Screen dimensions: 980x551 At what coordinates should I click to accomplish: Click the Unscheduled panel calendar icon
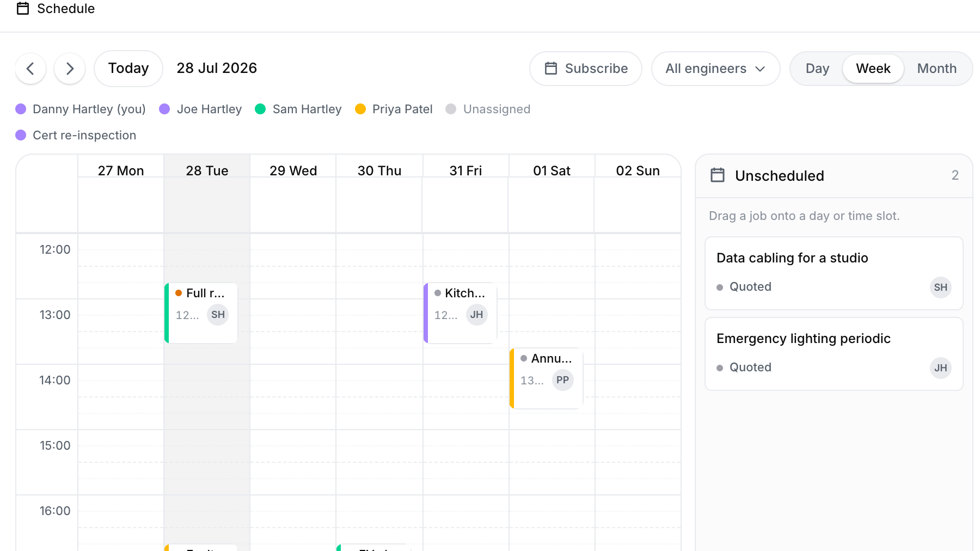tap(718, 175)
